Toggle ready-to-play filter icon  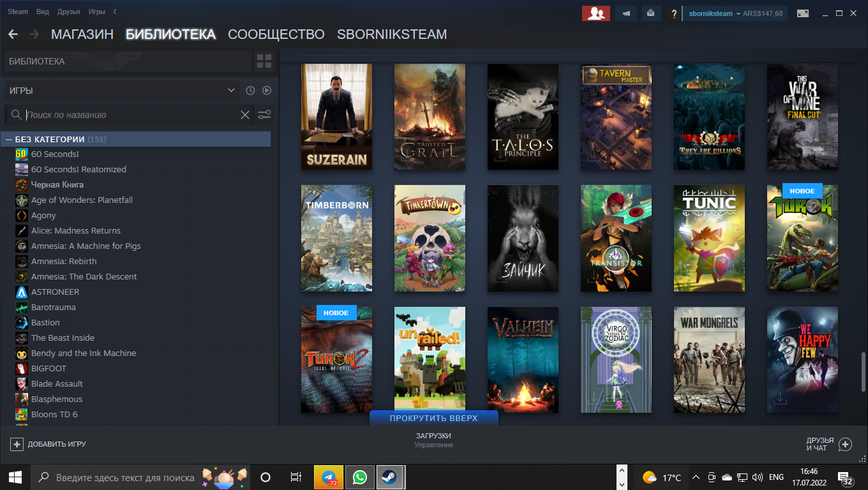click(267, 91)
